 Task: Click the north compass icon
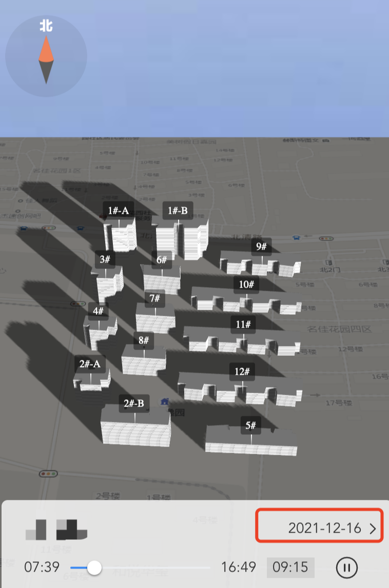(46, 56)
